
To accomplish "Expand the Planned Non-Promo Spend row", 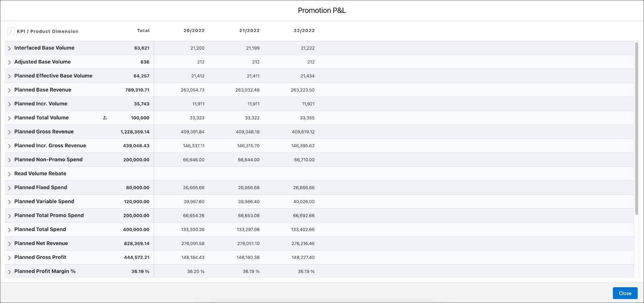I will tap(9, 160).
